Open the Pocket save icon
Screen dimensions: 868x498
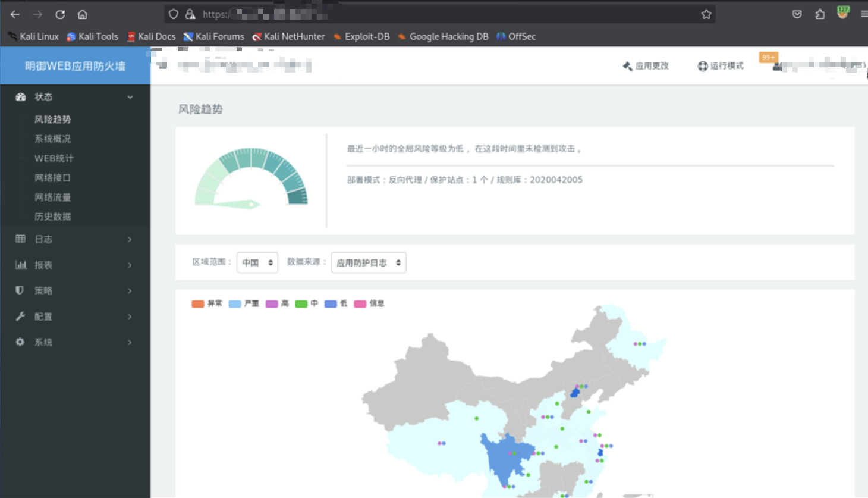(x=797, y=14)
